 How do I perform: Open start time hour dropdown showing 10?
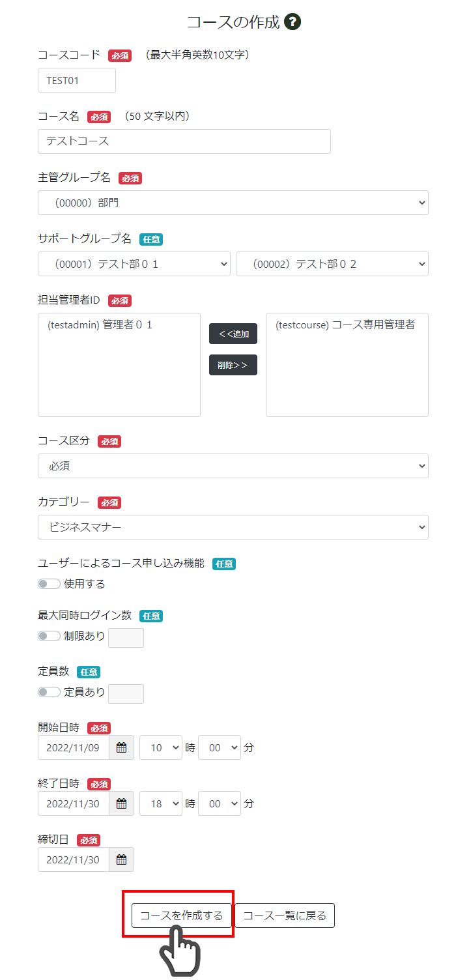[x=161, y=747]
